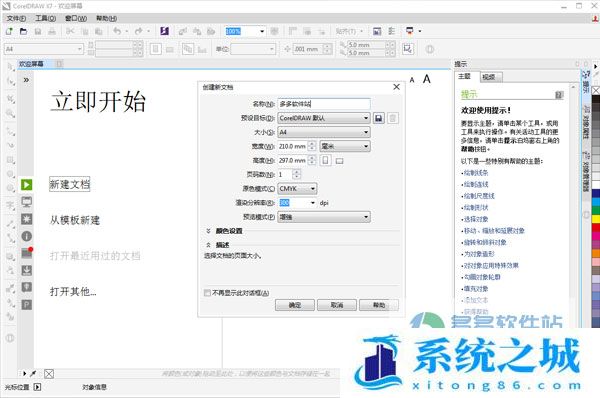This screenshot has height=398, width=600.
Task: Open the 预览模式 增强 dropdown
Action: click(324, 217)
